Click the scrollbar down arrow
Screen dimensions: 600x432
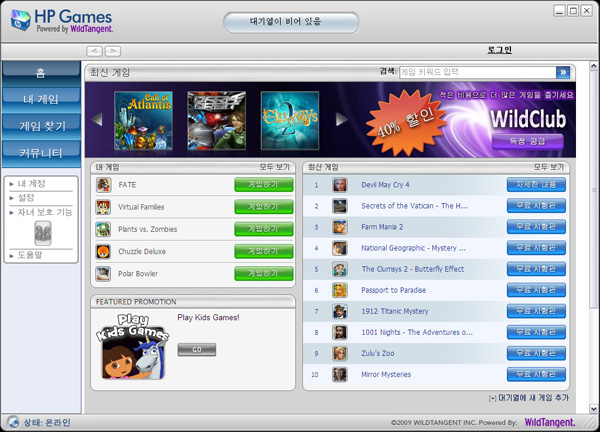point(593,409)
